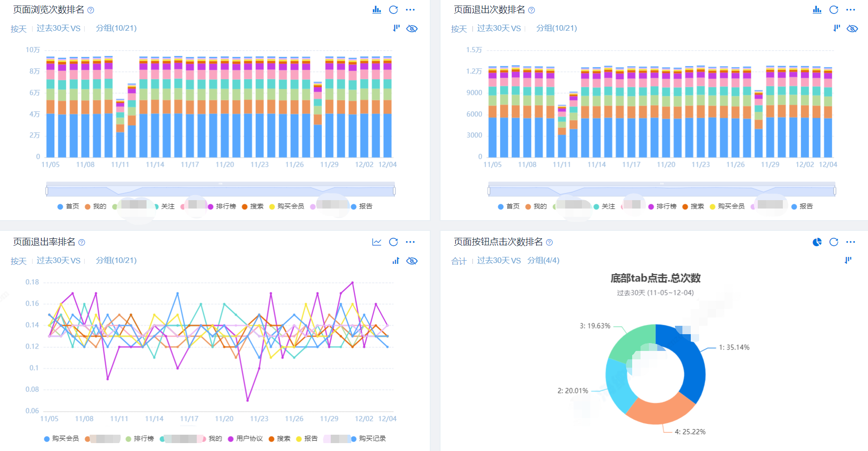
Task: Click the 页面退出率排名 panel title
Action: [44, 242]
